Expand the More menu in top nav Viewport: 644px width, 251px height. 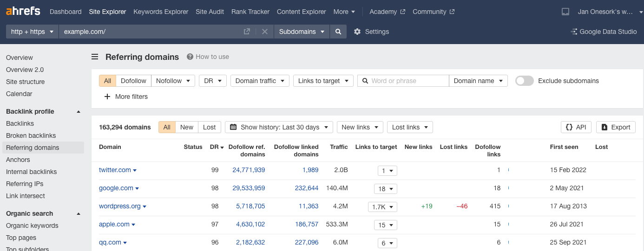point(344,12)
